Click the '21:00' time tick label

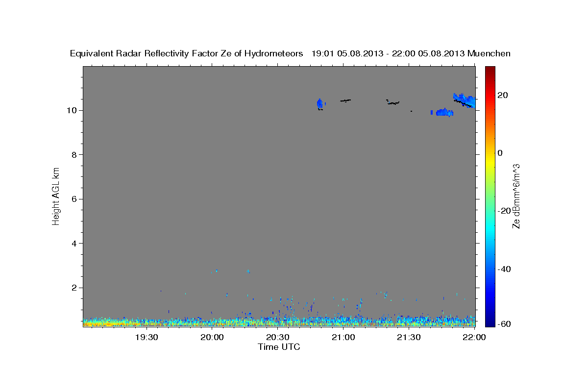point(343,337)
